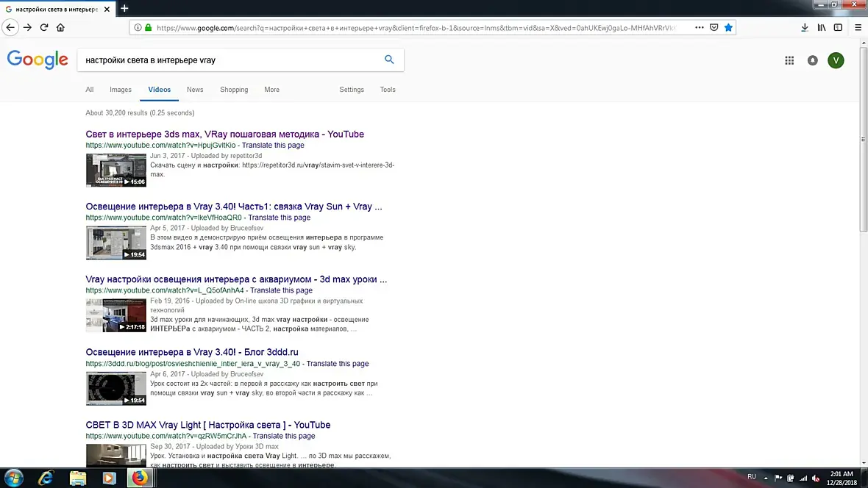868x488 pixels.
Task: Click the browser address bar URL
Action: 415,28
